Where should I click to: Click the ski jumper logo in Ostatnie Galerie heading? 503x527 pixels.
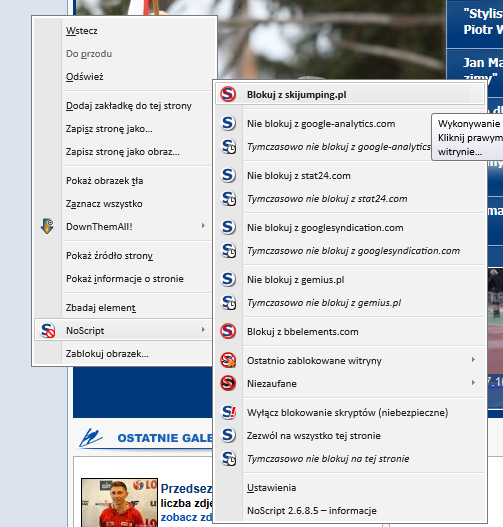[x=91, y=438]
